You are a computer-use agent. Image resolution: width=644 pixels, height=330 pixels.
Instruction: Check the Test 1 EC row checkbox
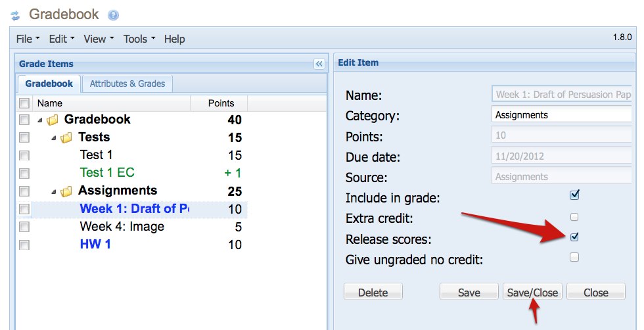tap(24, 173)
